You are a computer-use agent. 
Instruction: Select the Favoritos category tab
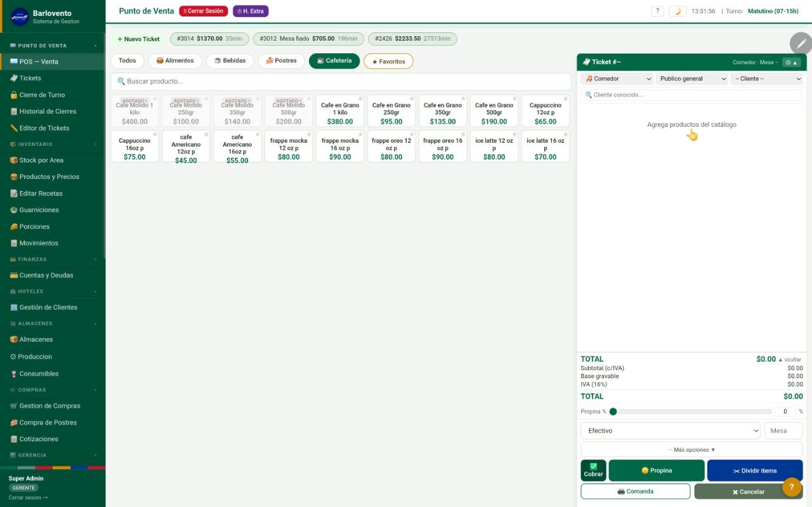[x=388, y=62]
